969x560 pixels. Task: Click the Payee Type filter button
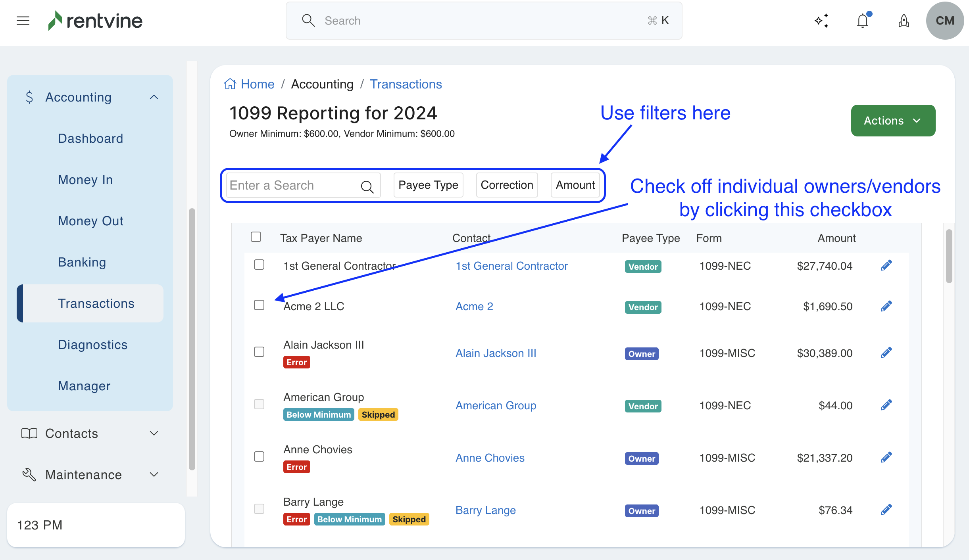pos(428,185)
